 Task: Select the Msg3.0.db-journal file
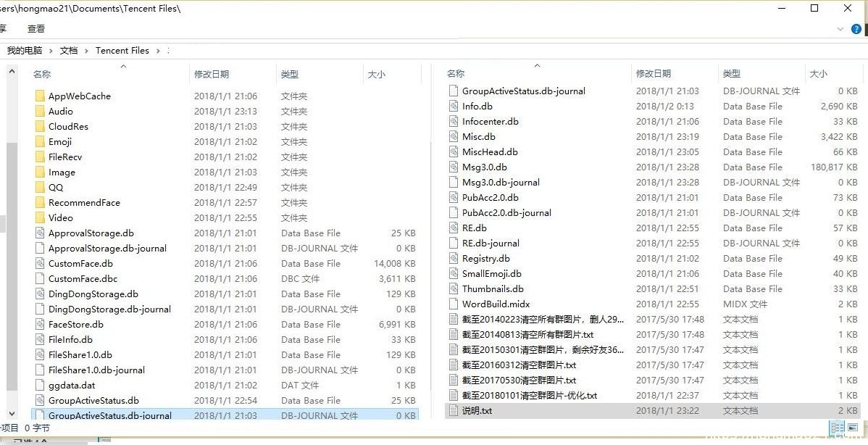[x=501, y=182]
